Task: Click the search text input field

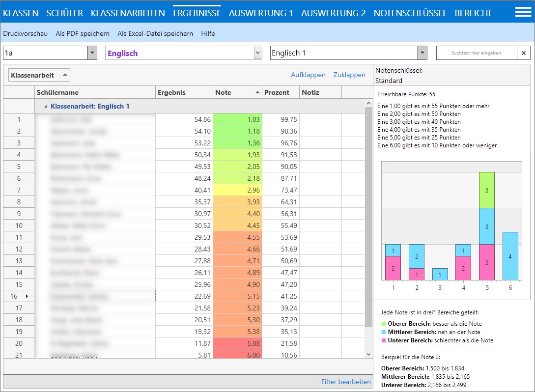Action: (476, 53)
